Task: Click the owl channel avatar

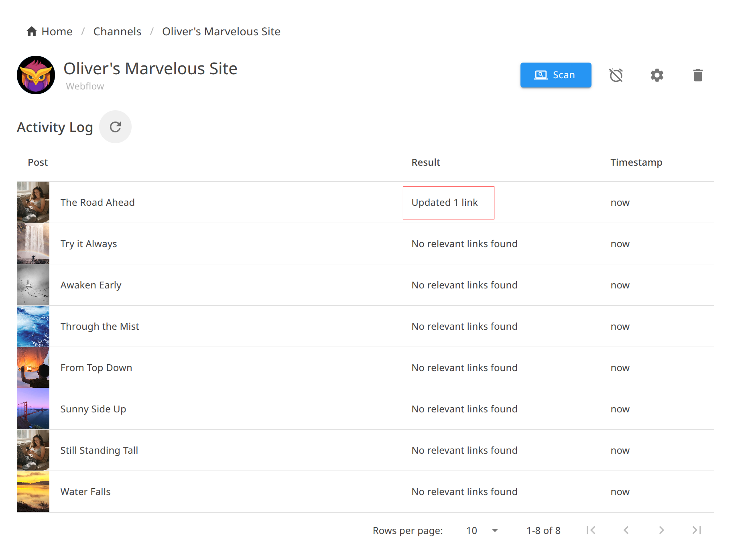Action: 36,75
